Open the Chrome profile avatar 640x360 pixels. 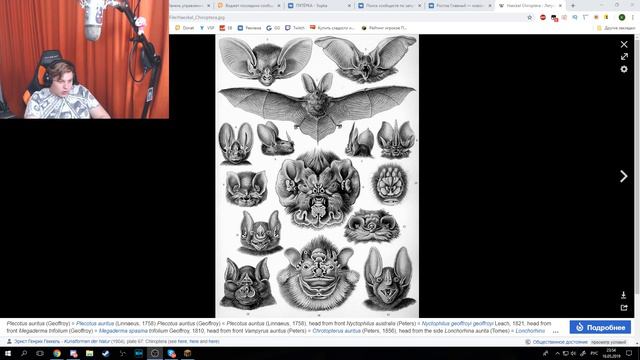point(622,18)
